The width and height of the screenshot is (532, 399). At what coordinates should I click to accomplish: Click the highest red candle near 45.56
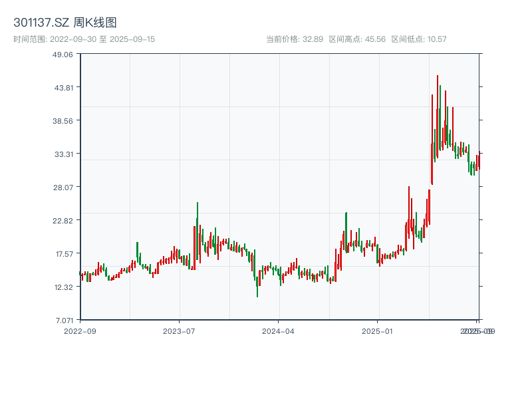point(438,117)
